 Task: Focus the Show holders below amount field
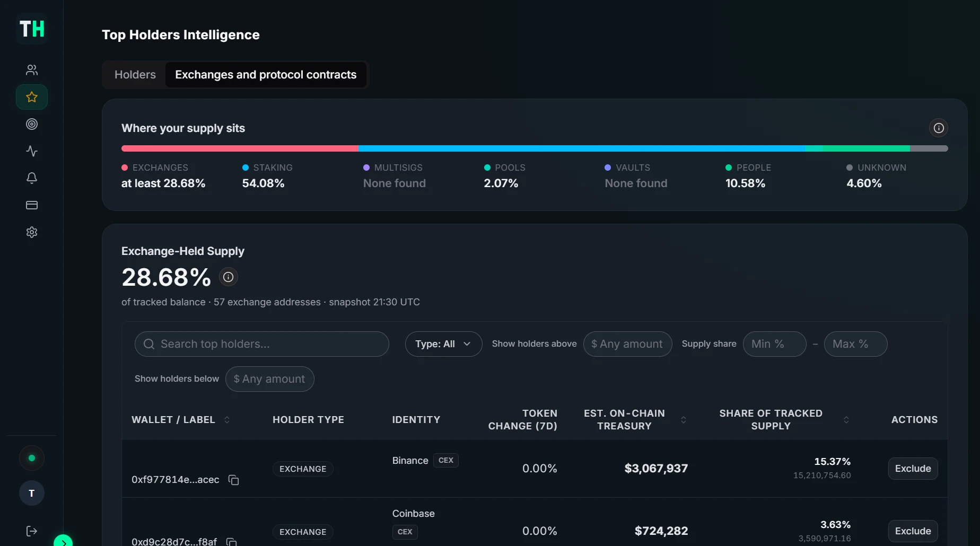270,379
